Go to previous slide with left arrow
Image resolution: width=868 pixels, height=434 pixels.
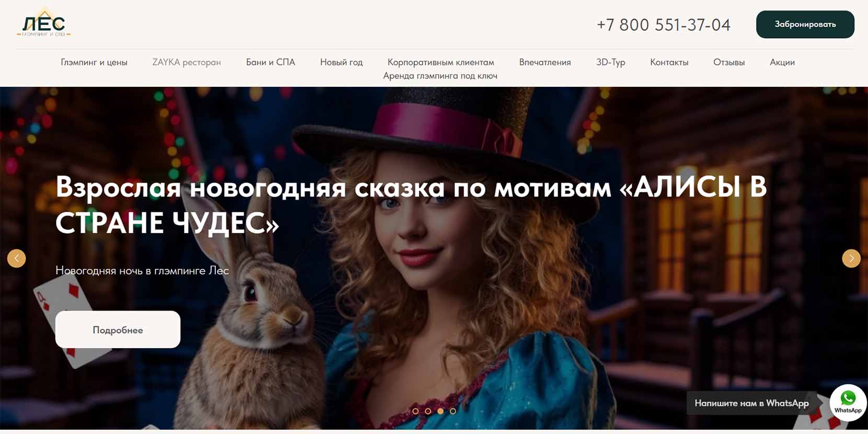17,258
